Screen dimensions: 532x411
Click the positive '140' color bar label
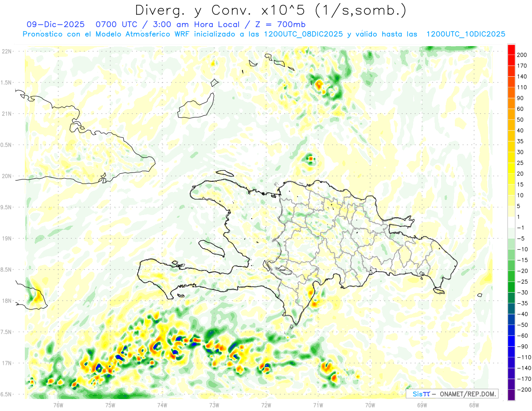click(522, 77)
